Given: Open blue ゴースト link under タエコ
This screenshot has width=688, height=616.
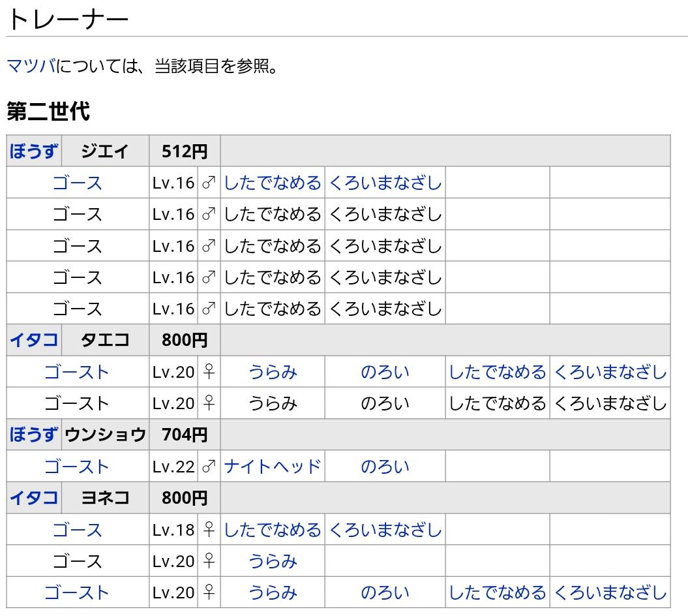Looking at the screenshot, I should [77, 372].
